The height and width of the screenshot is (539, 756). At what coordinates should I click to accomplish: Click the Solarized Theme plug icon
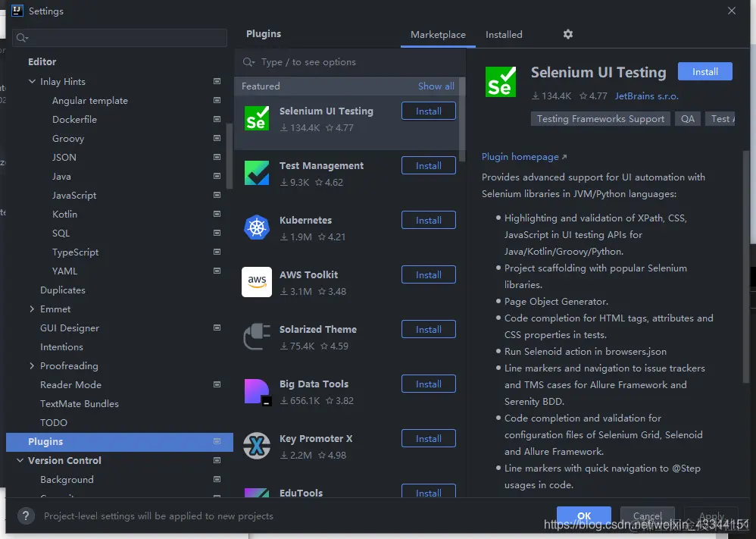(x=257, y=337)
